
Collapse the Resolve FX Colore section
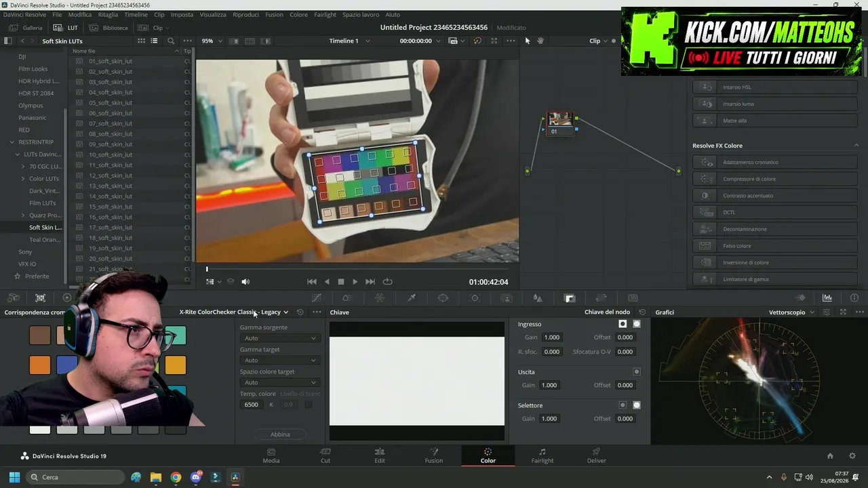point(856,146)
